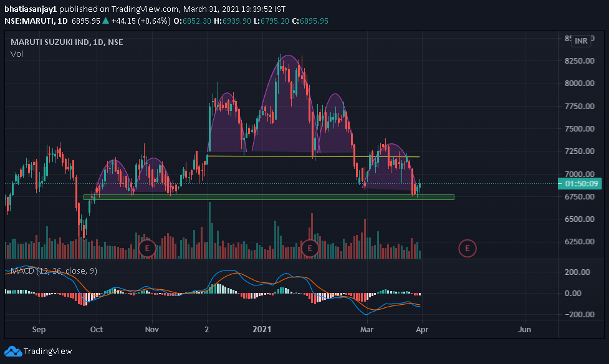Select the MARUTI SUZUKI IND, 1D, NSE title
This screenshot has height=364, width=609.
point(67,42)
